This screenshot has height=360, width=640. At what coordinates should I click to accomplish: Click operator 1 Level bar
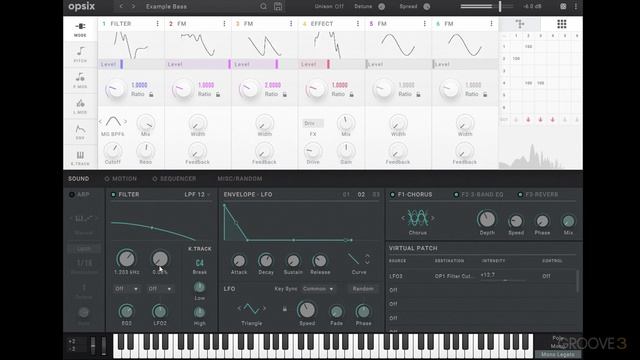point(131,64)
